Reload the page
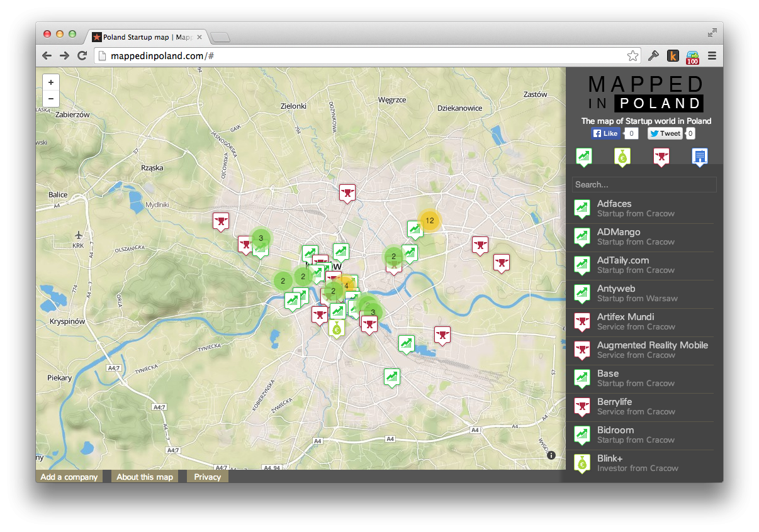 tap(82, 56)
